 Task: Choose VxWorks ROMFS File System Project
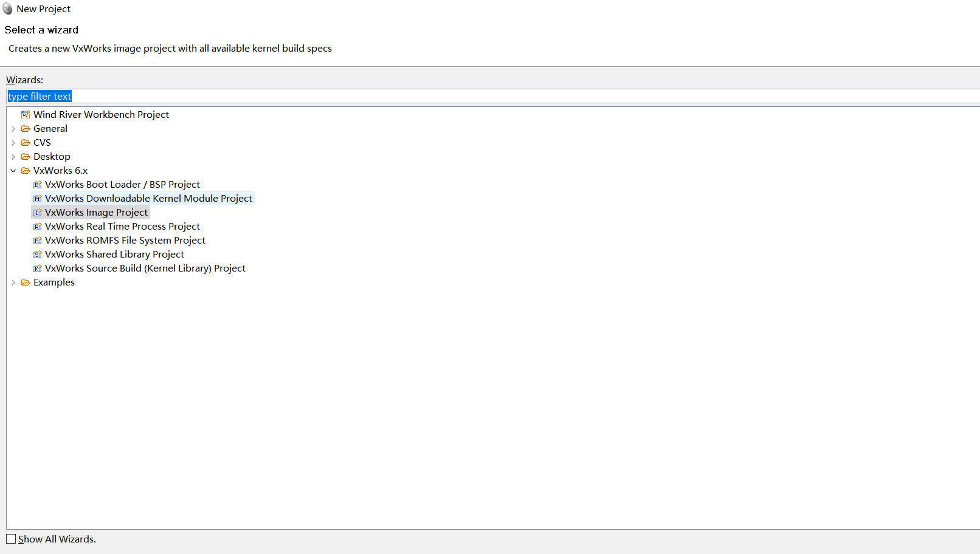point(125,240)
